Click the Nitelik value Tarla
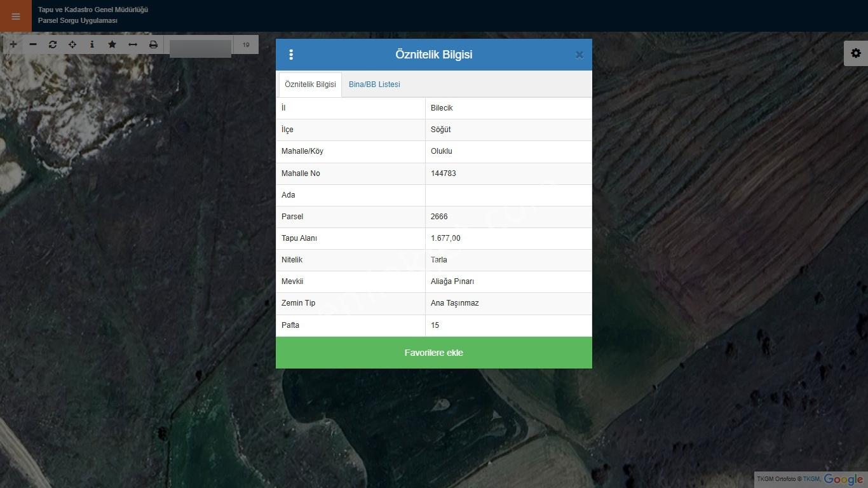868x488 pixels. 439,260
